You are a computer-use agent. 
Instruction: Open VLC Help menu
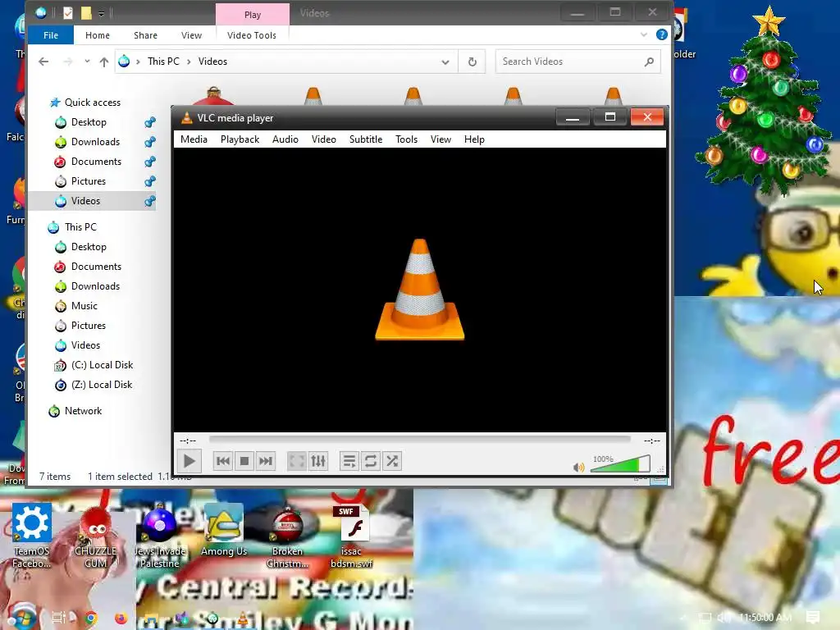click(474, 139)
